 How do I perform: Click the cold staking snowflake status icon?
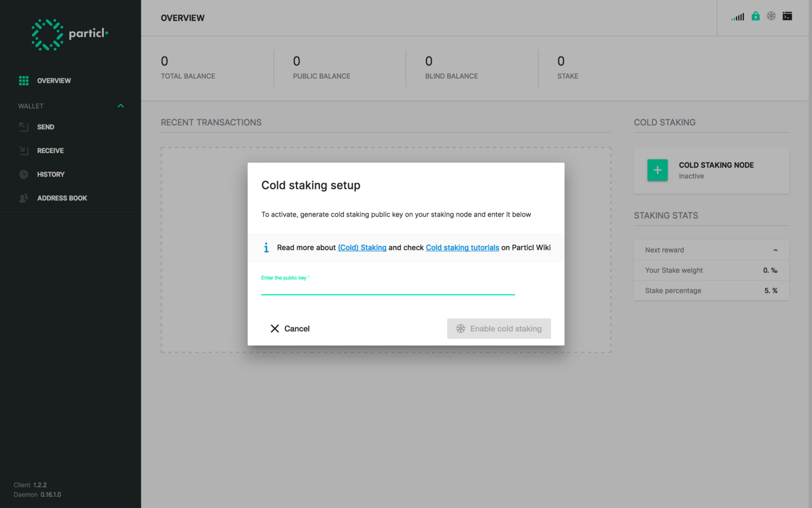point(771,16)
